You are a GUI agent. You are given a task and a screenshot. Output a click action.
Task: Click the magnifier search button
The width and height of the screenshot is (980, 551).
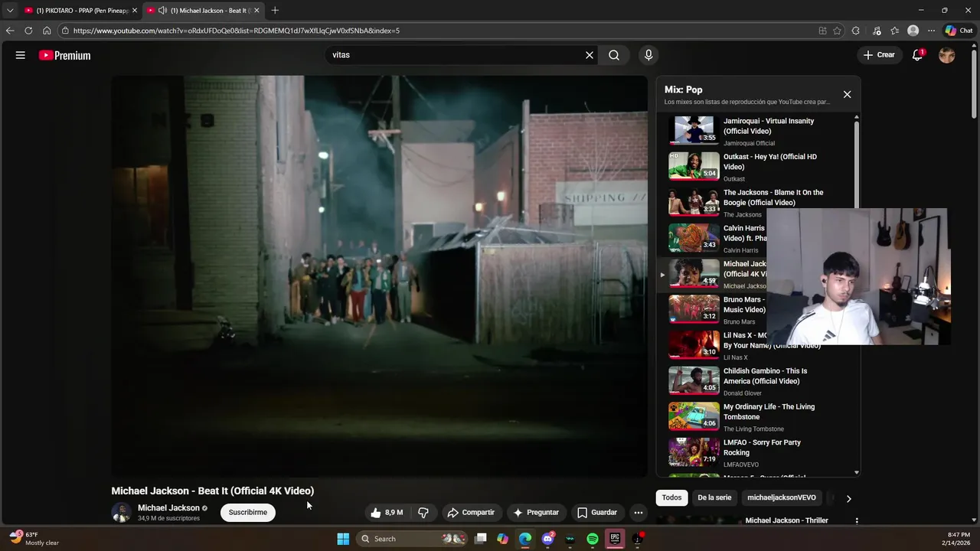pyautogui.click(x=614, y=55)
